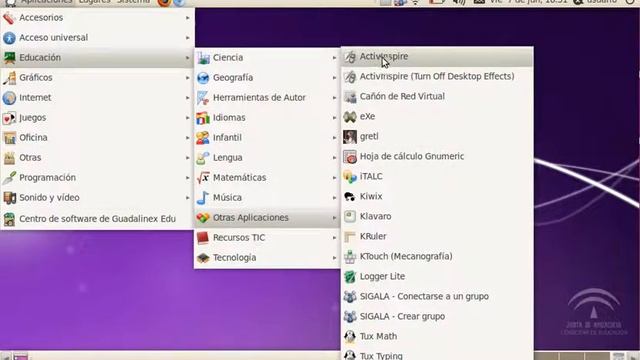This screenshot has height=360, width=640.
Task: Click the Ciencia flask icon
Action: pos(203,58)
